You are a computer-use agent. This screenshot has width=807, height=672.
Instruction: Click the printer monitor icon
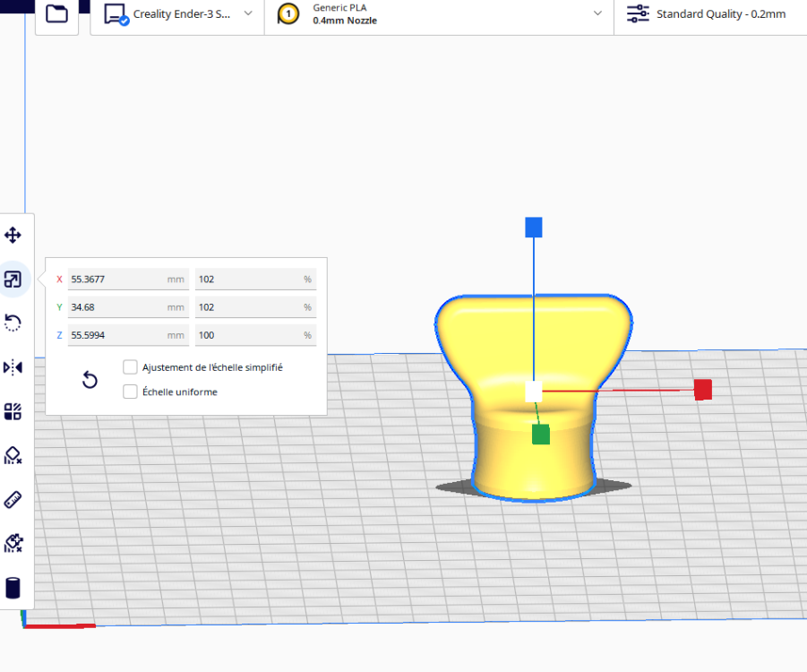116,14
